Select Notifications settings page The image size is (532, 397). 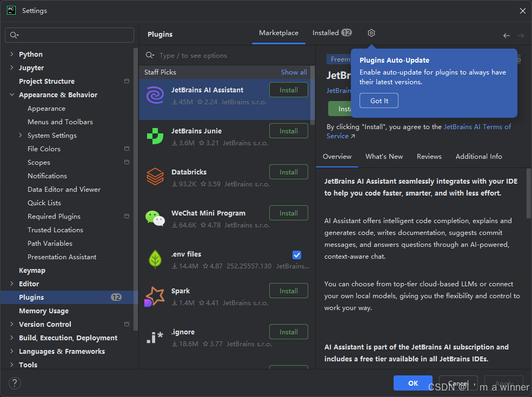pos(47,176)
